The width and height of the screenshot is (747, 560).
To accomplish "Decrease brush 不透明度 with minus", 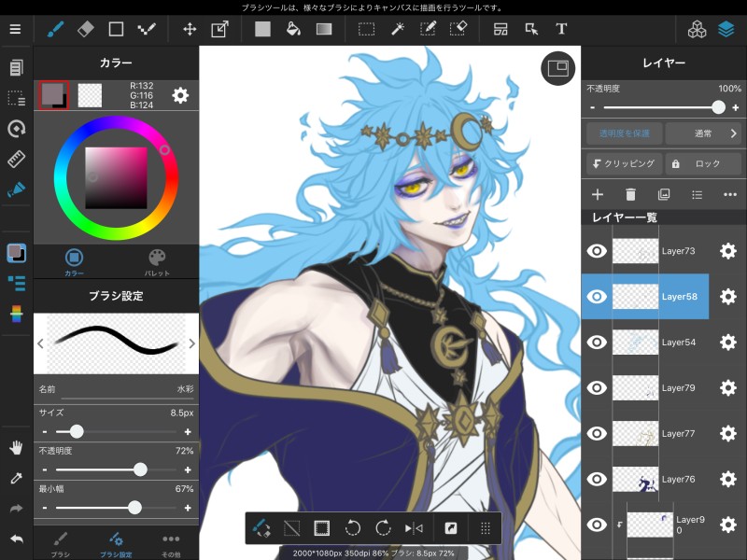I will point(45,470).
